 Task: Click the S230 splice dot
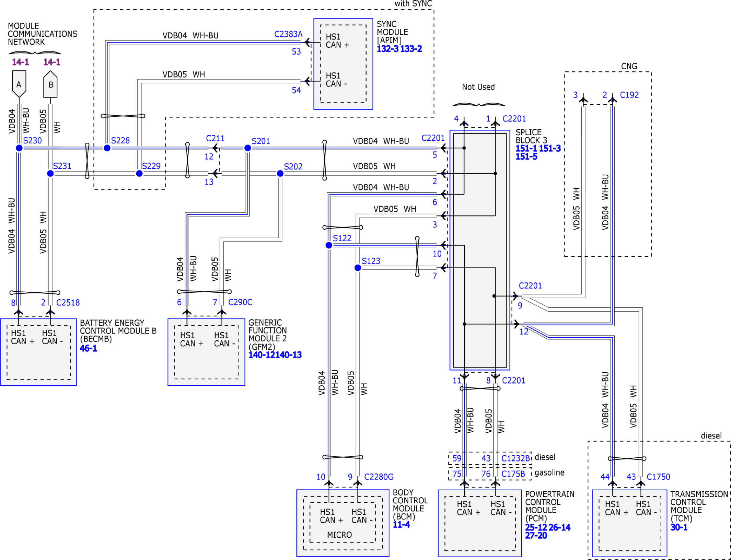[19, 148]
